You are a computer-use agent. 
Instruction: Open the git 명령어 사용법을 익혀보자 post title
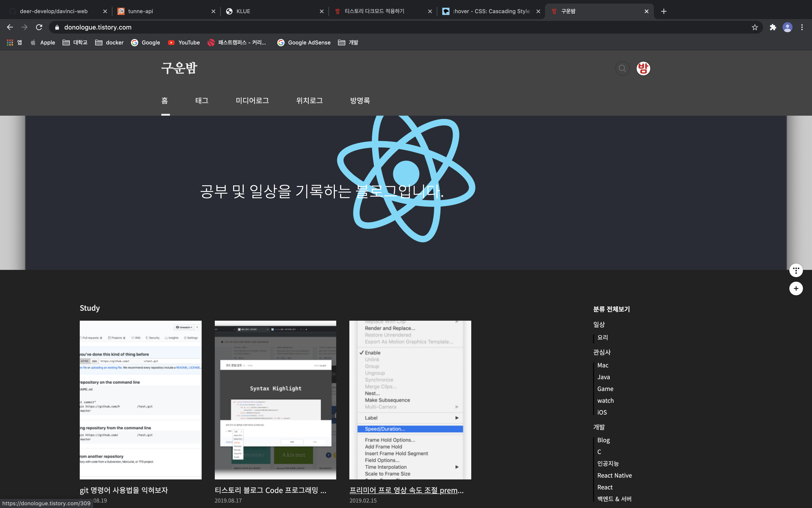pos(124,490)
